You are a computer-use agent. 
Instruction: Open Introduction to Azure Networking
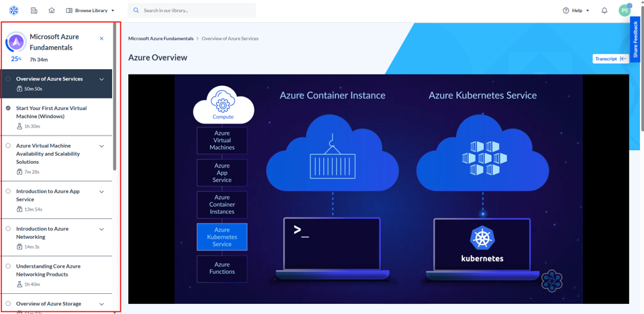click(56, 237)
